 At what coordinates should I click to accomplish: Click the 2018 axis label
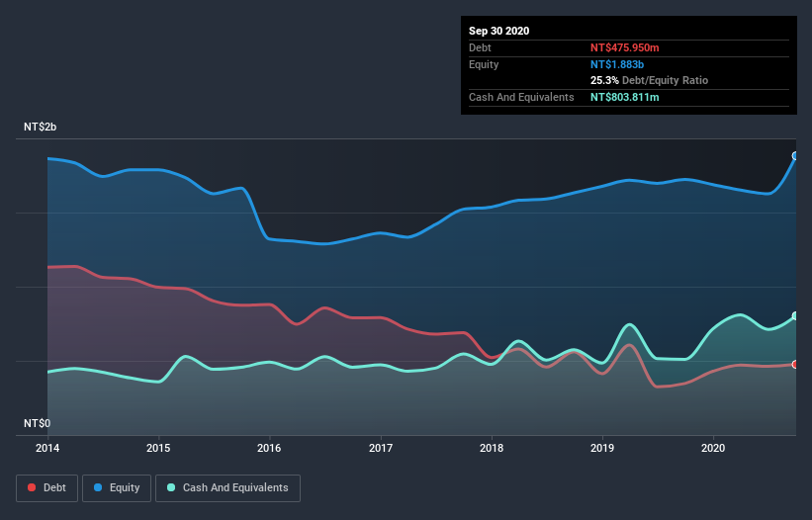[492, 448]
